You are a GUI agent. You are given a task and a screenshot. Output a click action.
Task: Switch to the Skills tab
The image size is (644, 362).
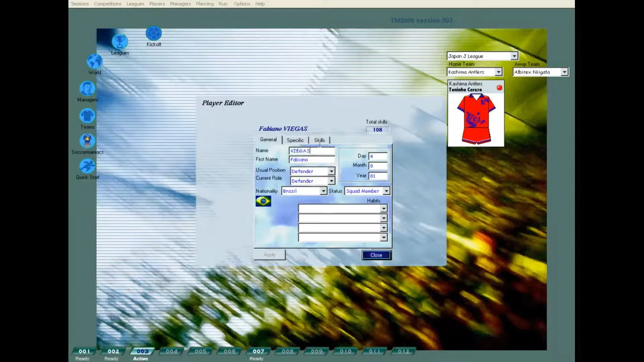(x=319, y=140)
